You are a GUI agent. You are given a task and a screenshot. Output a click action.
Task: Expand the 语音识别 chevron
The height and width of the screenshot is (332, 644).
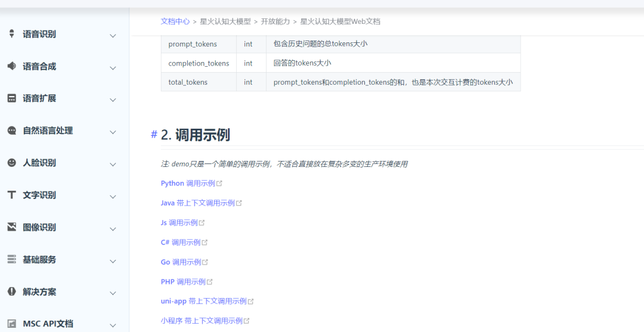[113, 36]
